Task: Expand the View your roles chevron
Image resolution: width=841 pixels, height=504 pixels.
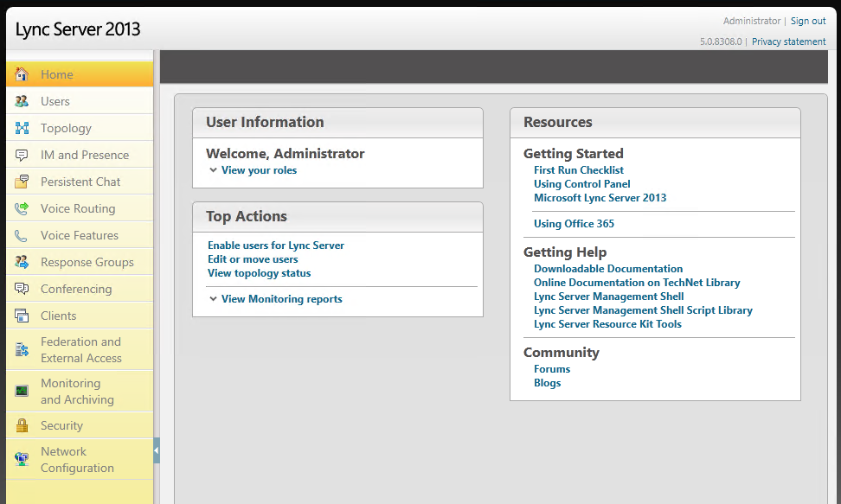Action: pyautogui.click(x=213, y=170)
